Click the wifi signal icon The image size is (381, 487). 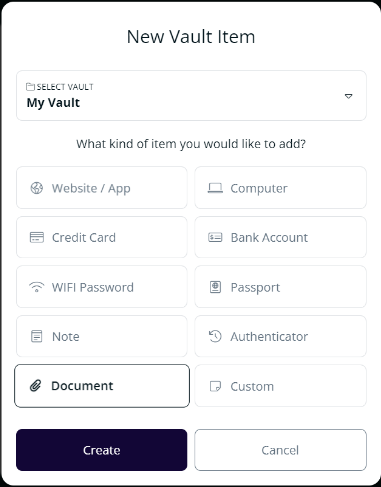[37, 287]
